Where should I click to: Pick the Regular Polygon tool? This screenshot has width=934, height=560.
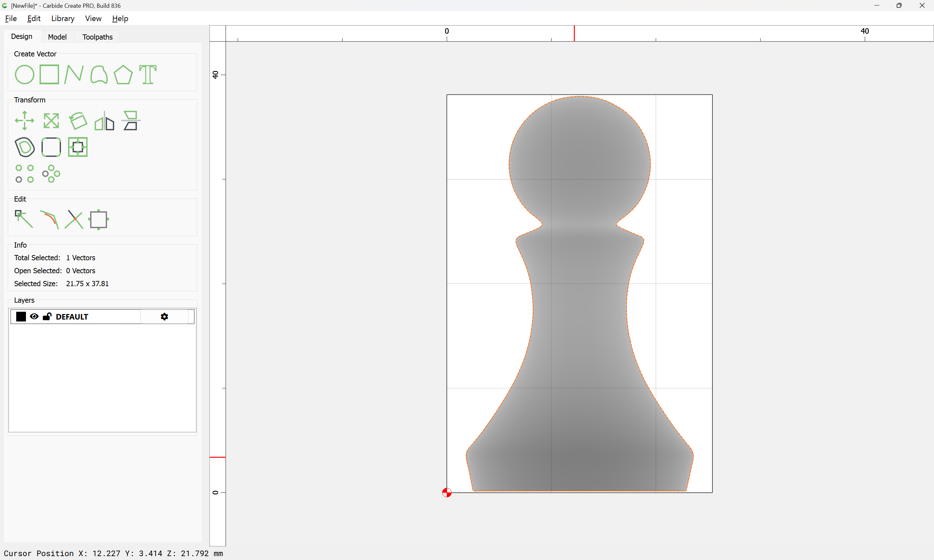[123, 74]
